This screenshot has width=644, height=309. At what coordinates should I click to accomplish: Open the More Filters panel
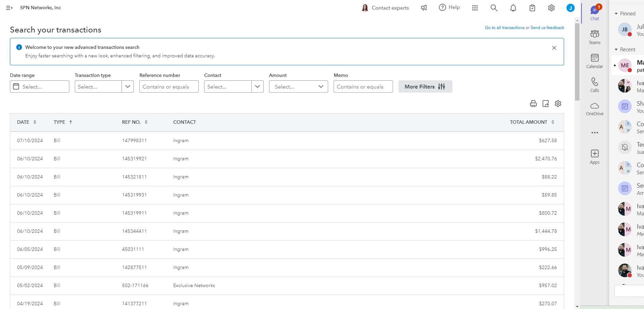click(x=425, y=86)
